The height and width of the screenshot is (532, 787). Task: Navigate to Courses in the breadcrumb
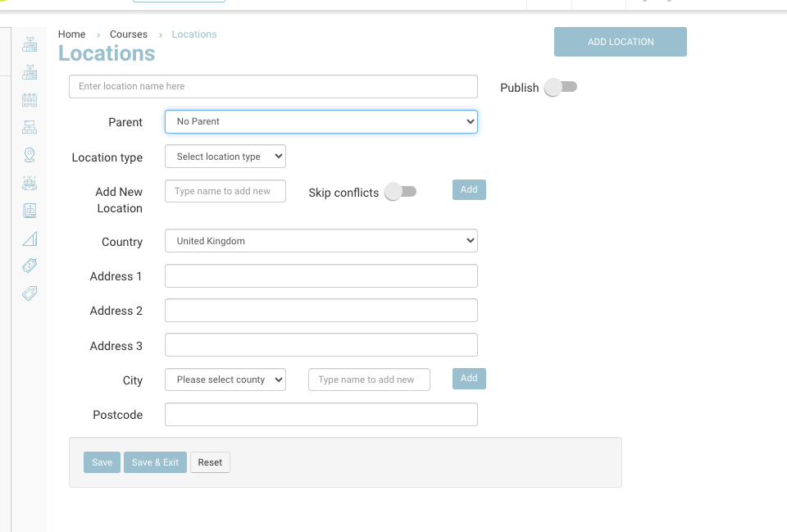pos(129,34)
